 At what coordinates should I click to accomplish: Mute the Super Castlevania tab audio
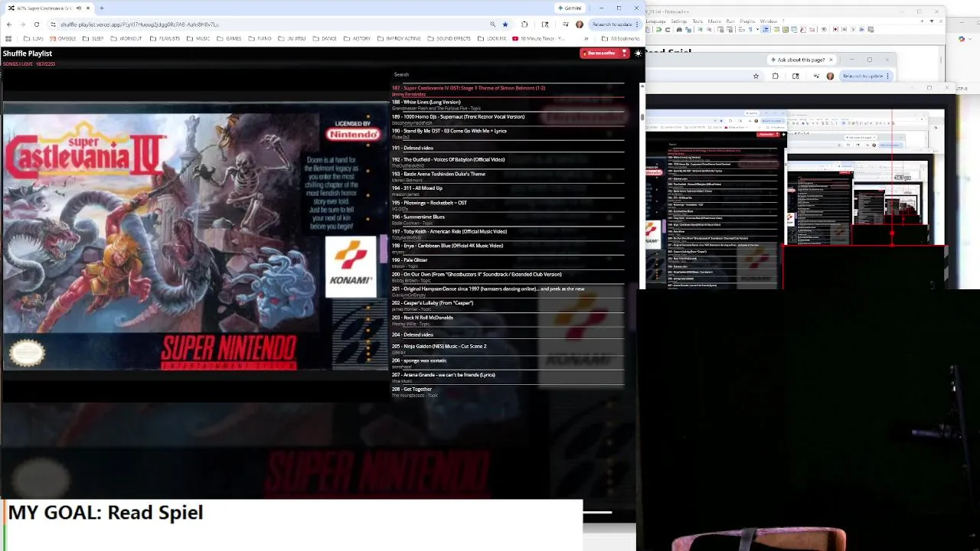(78, 8)
